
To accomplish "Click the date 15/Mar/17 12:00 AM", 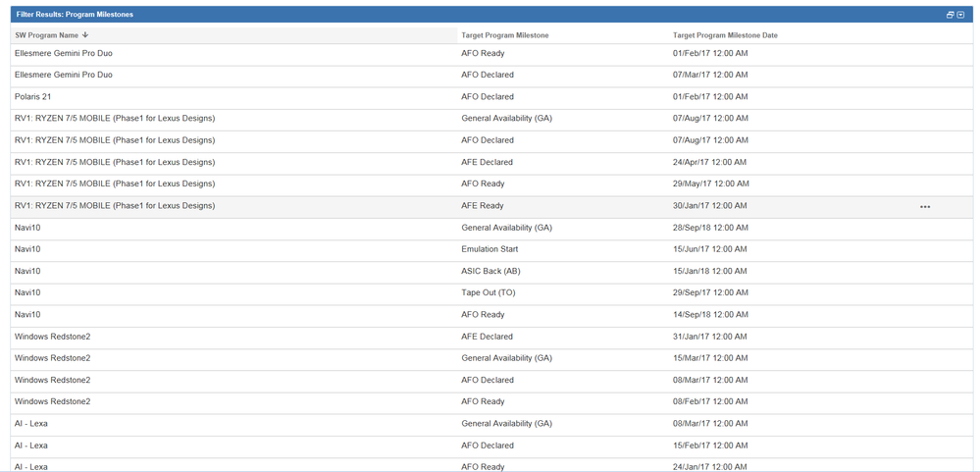I will (x=710, y=358).
